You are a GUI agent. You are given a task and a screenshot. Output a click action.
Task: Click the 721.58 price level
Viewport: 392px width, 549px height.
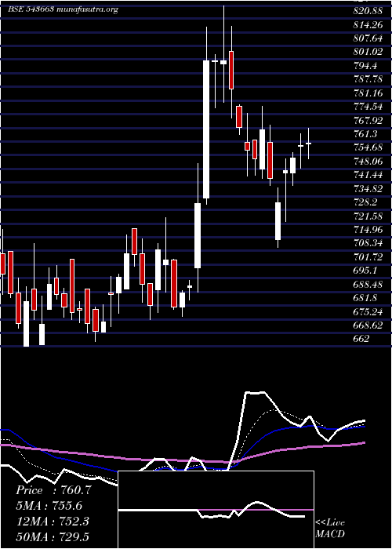368,216
